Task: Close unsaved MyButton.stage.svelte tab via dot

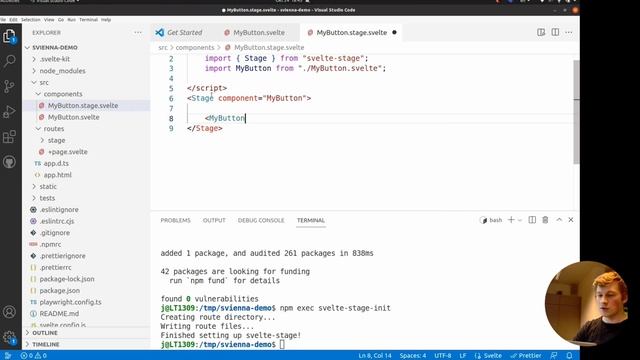Action: [x=394, y=32]
